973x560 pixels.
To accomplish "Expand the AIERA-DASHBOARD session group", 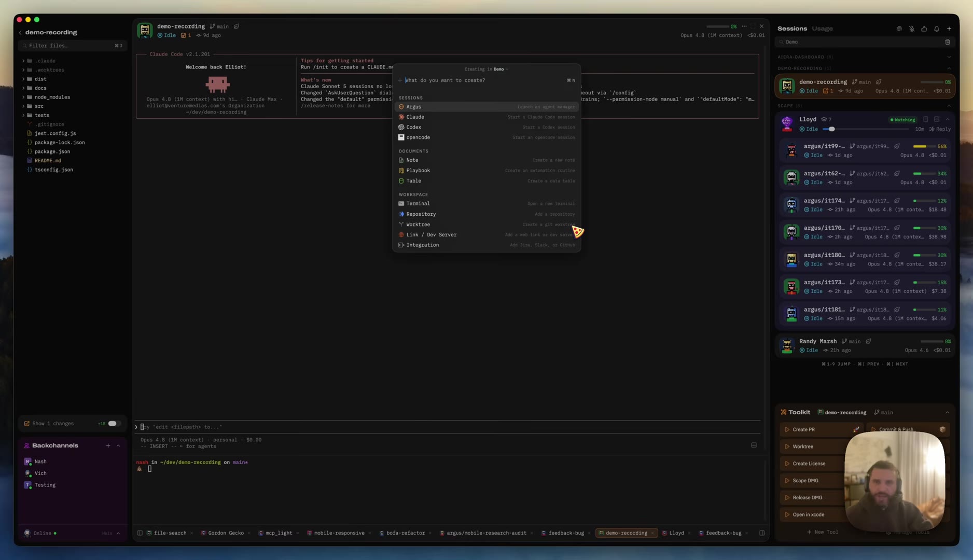I will [x=949, y=57].
